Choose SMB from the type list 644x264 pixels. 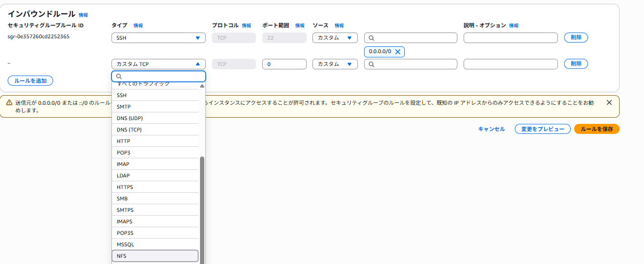coord(155,198)
